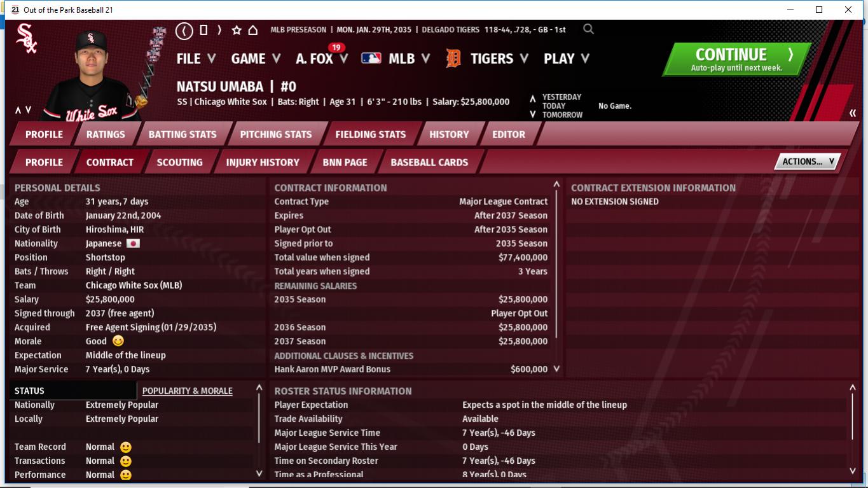Open the GAME menu

pyautogui.click(x=256, y=59)
